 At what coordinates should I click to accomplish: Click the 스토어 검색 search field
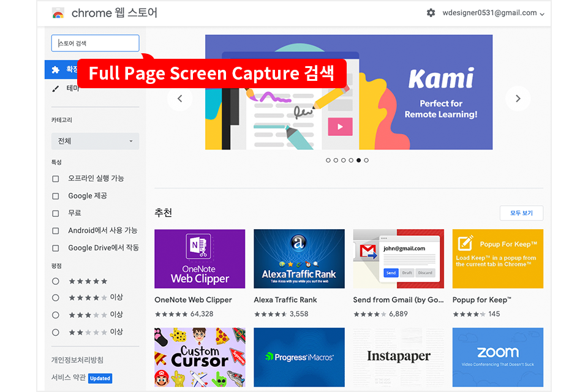[95, 43]
